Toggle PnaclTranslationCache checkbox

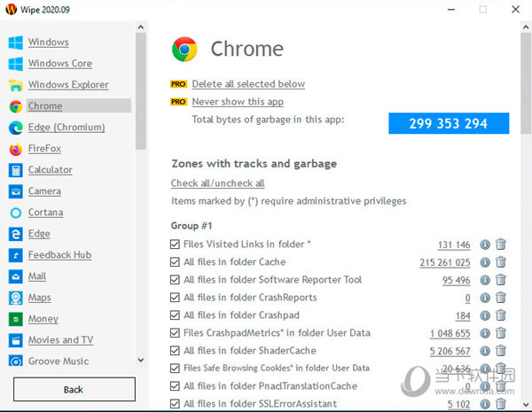175,386
